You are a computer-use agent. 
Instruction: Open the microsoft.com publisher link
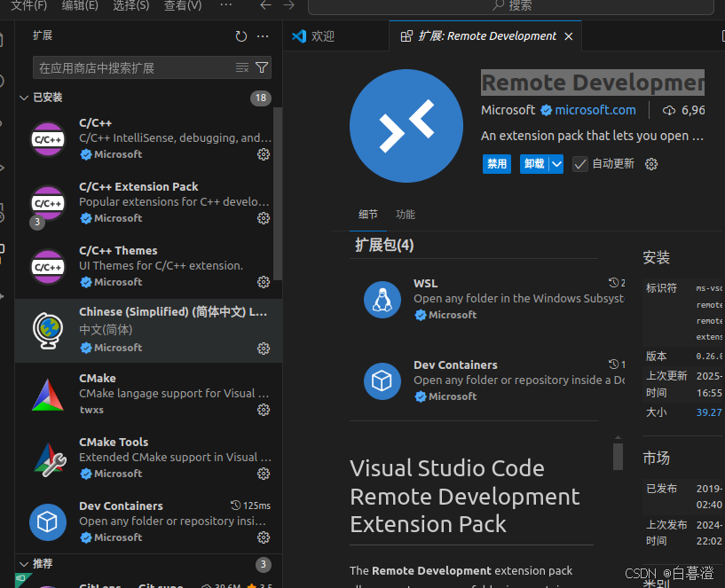(595, 110)
